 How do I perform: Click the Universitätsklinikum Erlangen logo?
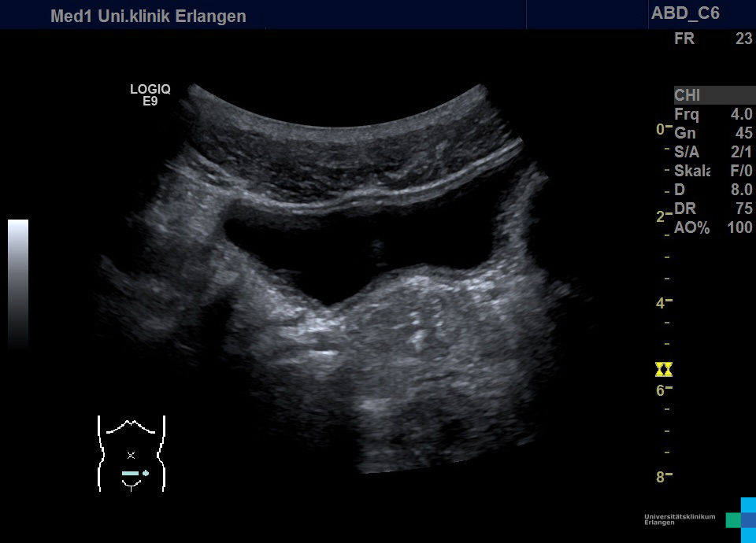(x=698, y=519)
